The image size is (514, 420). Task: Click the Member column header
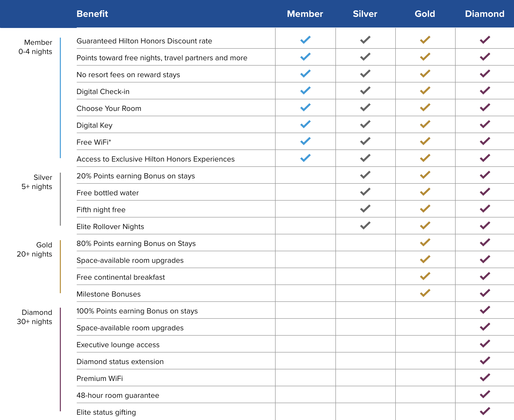click(x=305, y=14)
